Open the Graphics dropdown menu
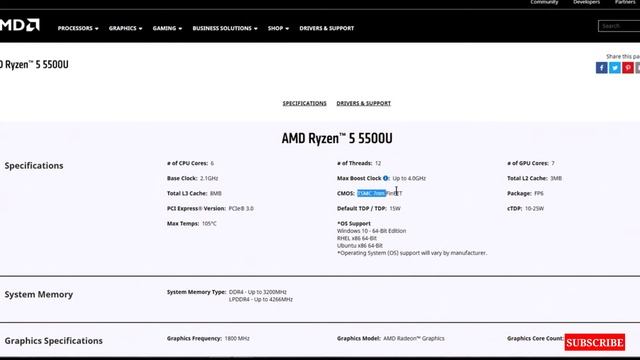 (125, 28)
